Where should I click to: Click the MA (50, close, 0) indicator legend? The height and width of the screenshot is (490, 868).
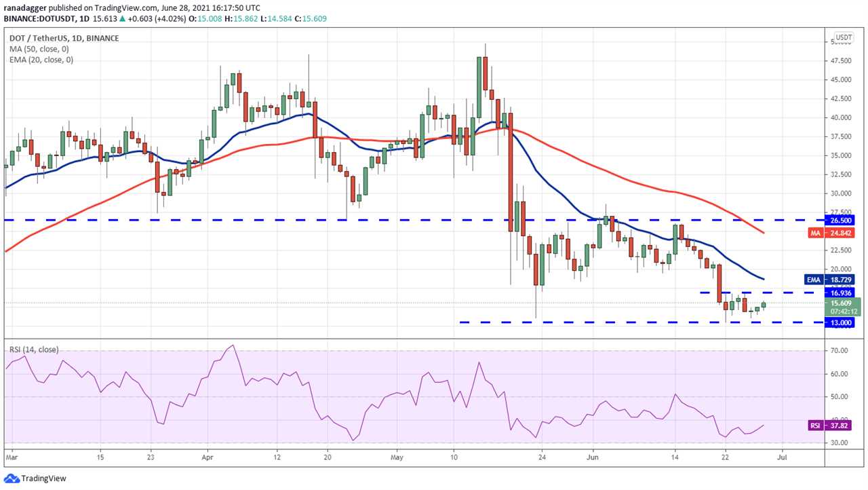point(41,49)
